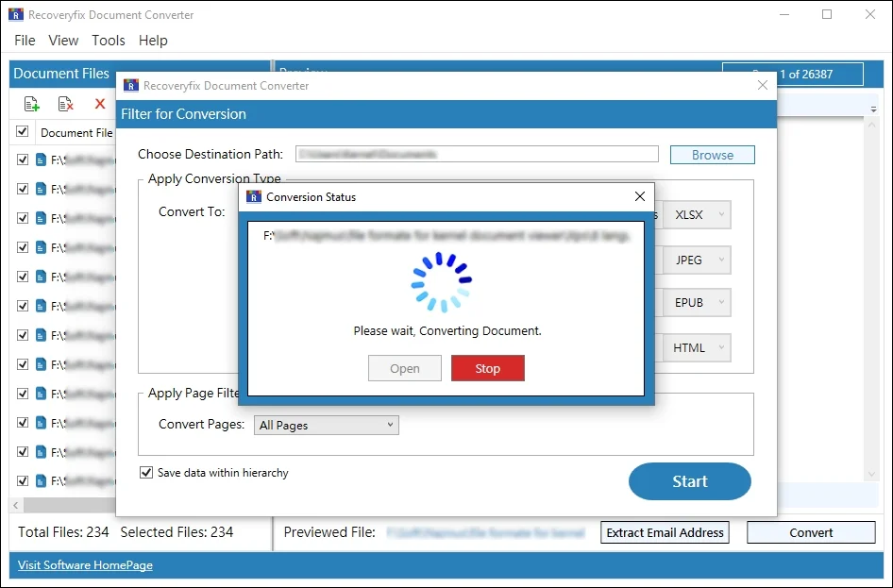Open the XLSX format dropdown
The width and height of the screenshot is (893, 588).
(x=697, y=214)
